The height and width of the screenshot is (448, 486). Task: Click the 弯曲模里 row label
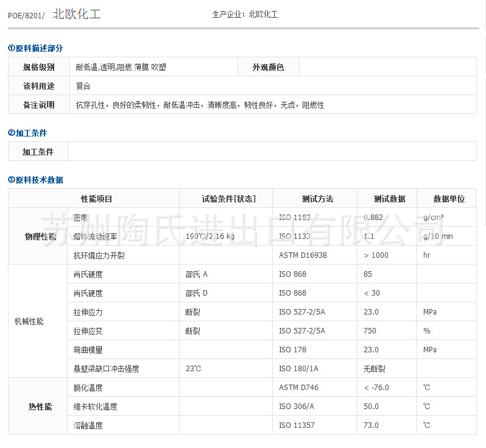(x=88, y=350)
